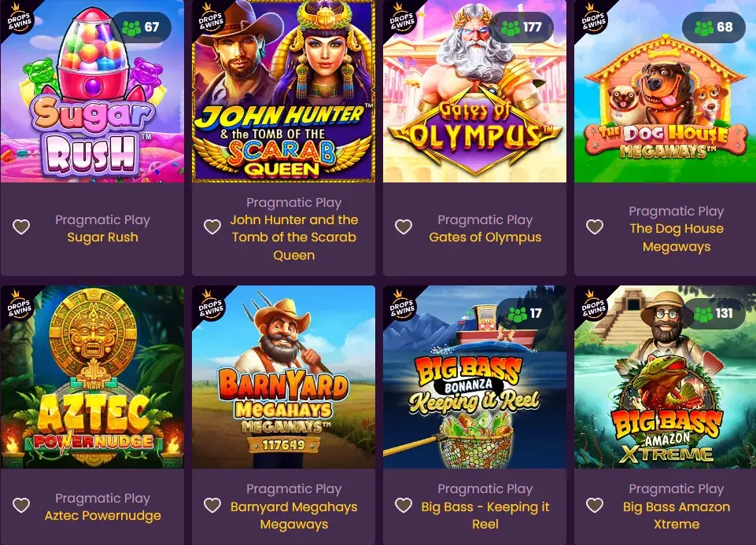Add The Dog House Megaways to favorites
The image size is (756, 545).
pos(595,226)
